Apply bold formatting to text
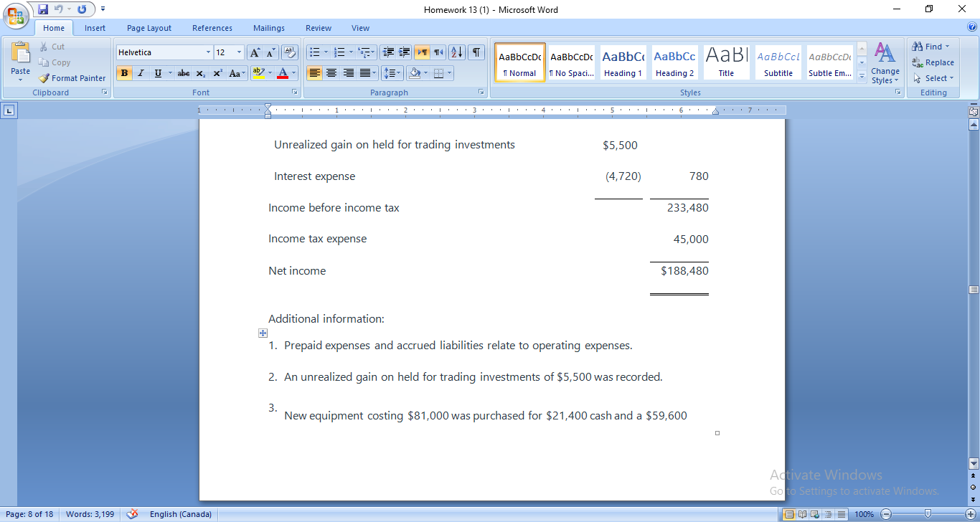980x522 pixels. click(x=124, y=74)
